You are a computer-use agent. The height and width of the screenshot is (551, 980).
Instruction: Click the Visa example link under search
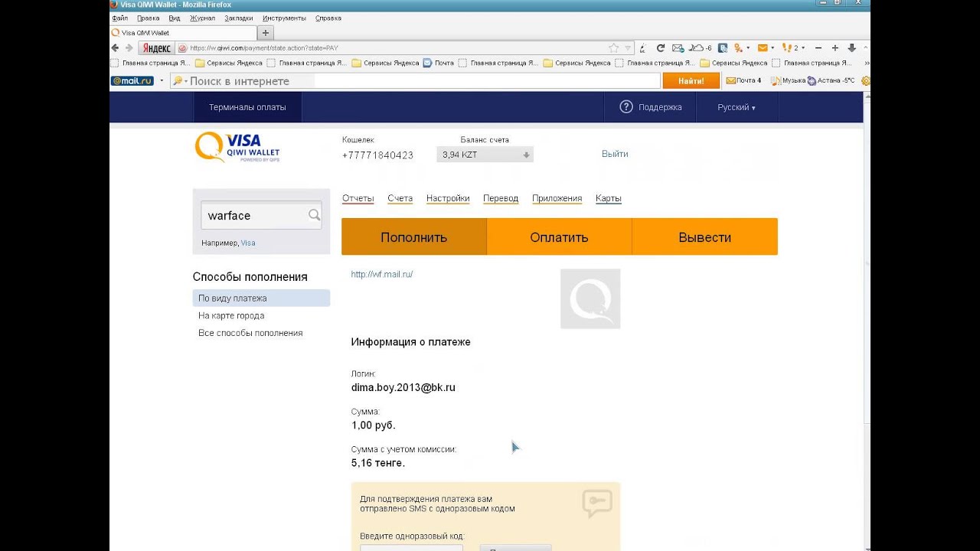[x=248, y=243]
